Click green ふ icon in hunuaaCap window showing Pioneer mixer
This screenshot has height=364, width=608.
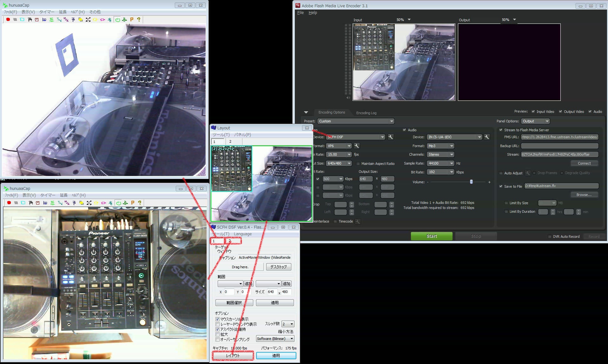click(x=125, y=203)
